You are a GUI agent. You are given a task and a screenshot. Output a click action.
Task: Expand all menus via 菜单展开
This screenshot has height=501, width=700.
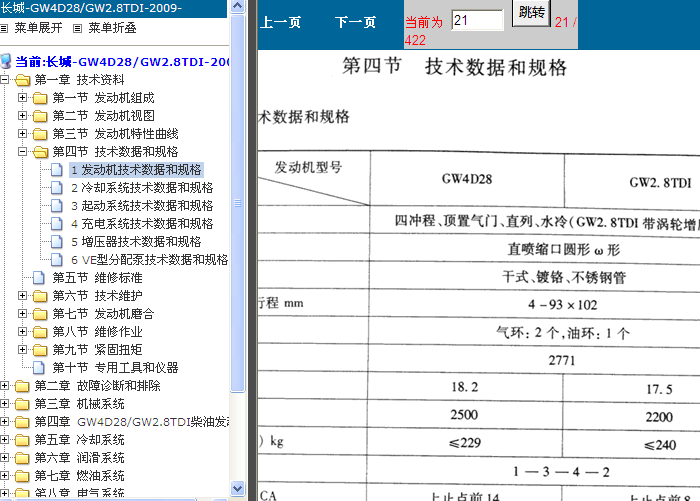point(38,28)
